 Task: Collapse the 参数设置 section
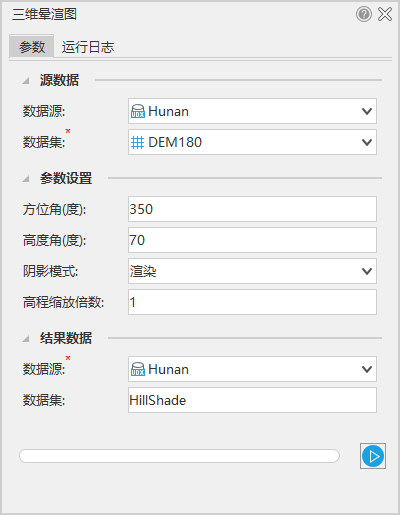coord(26,179)
